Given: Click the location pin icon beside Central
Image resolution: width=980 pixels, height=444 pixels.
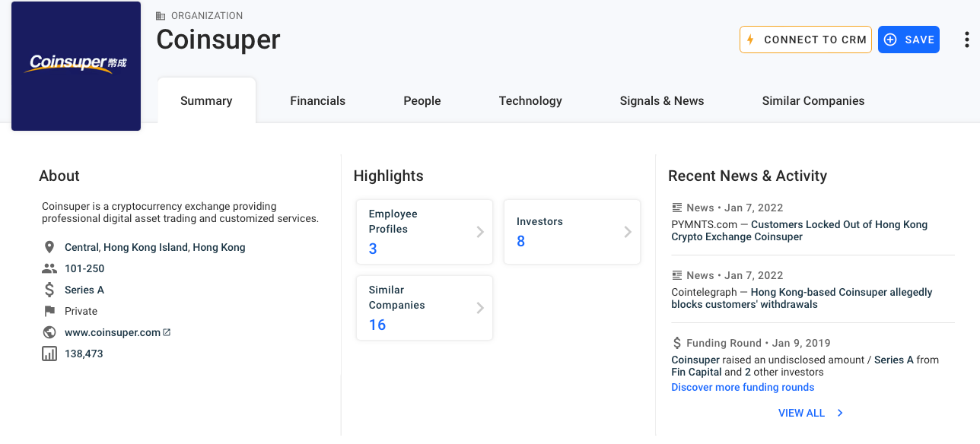Looking at the screenshot, I should click(x=49, y=247).
